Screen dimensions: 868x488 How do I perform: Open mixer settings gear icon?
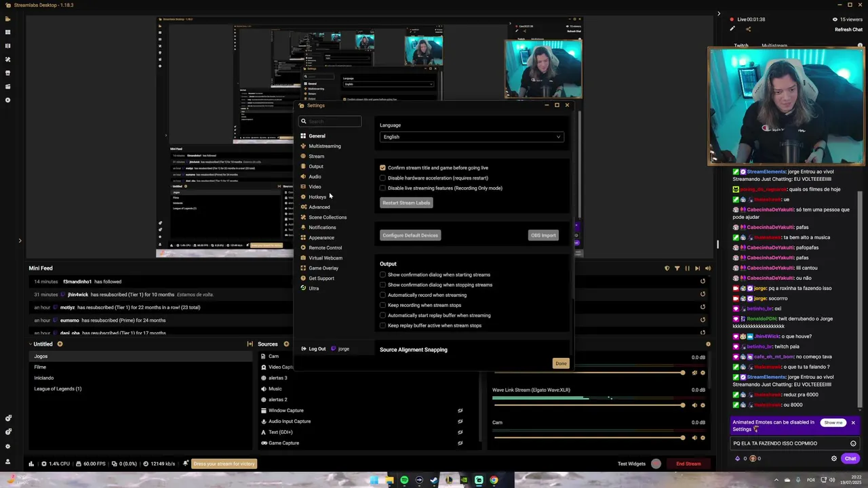coord(708,344)
